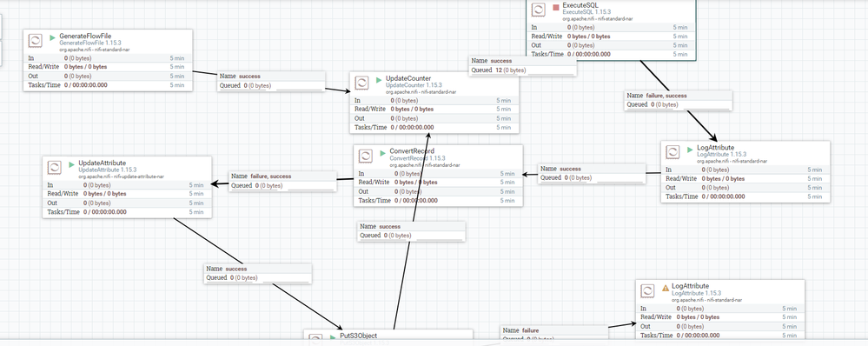Click the UpdateCounter processor icon
868x346 pixels.
pos(361,83)
